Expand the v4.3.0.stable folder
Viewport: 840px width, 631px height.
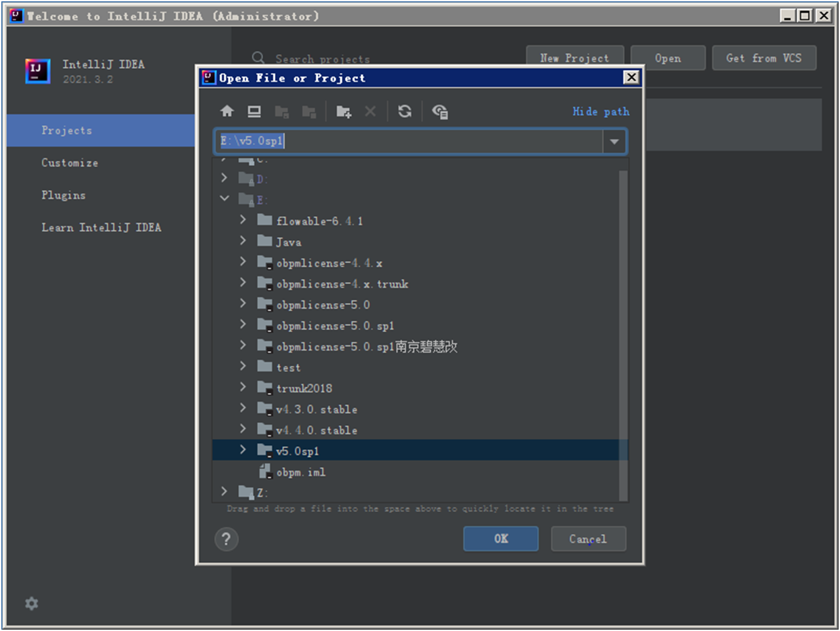(x=243, y=408)
